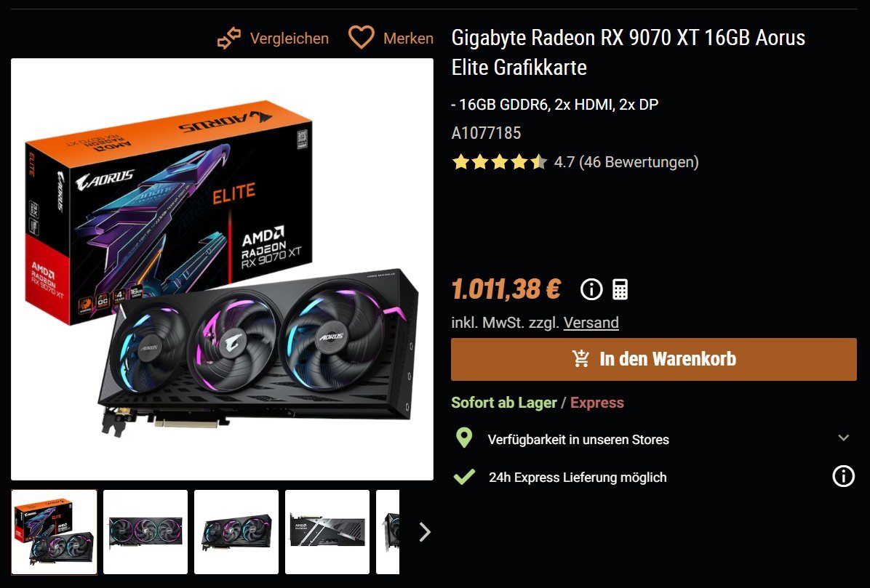870x588 pixels.
Task: Show next product thumbnails with the arrow
Action: click(425, 532)
